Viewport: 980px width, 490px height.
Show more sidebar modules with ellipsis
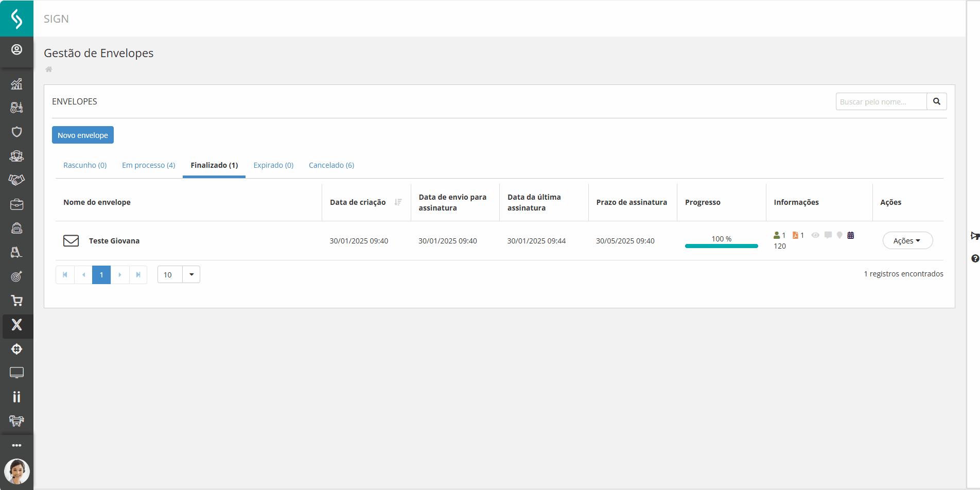click(16, 445)
